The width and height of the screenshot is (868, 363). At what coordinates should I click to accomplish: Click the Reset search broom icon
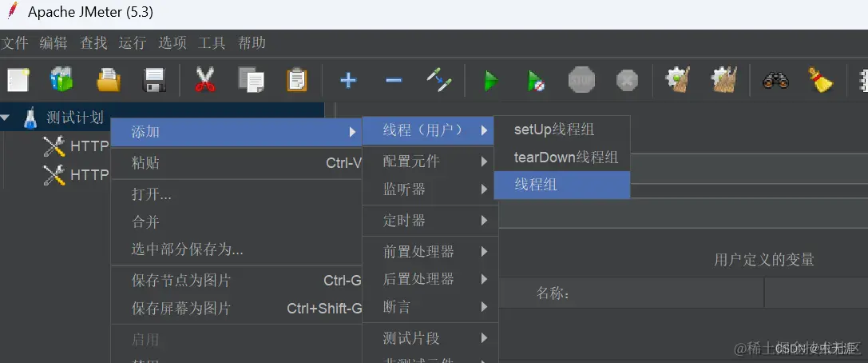click(820, 81)
